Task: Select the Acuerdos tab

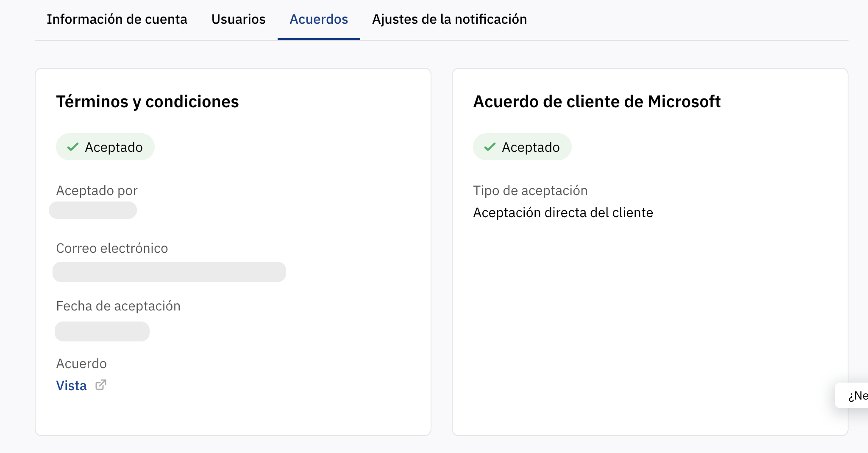Action: point(319,20)
